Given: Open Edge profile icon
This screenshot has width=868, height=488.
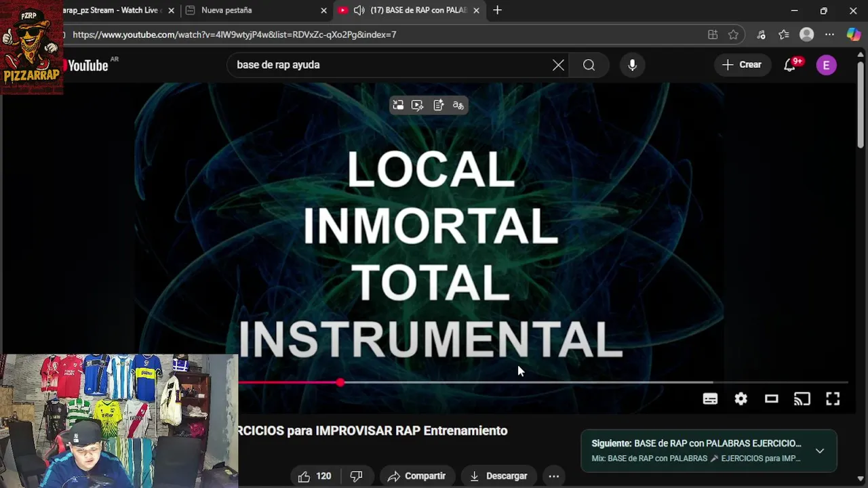Looking at the screenshot, I should click(806, 35).
